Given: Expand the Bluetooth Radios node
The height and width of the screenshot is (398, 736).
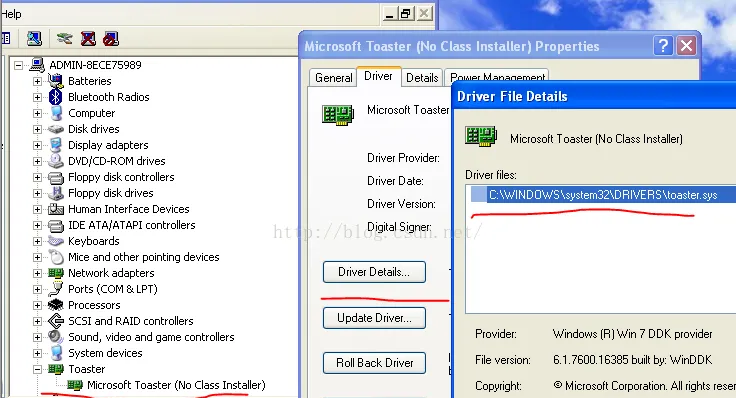Looking at the screenshot, I should coord(37,97).
